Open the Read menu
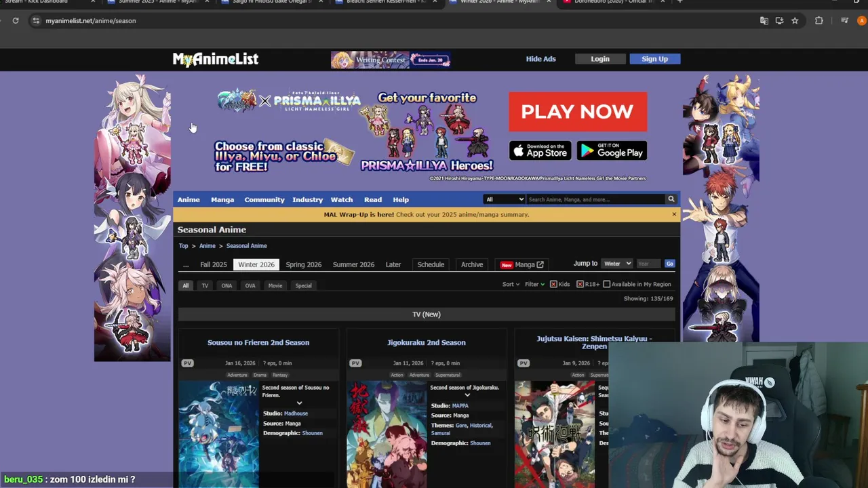 click(373, 199)
